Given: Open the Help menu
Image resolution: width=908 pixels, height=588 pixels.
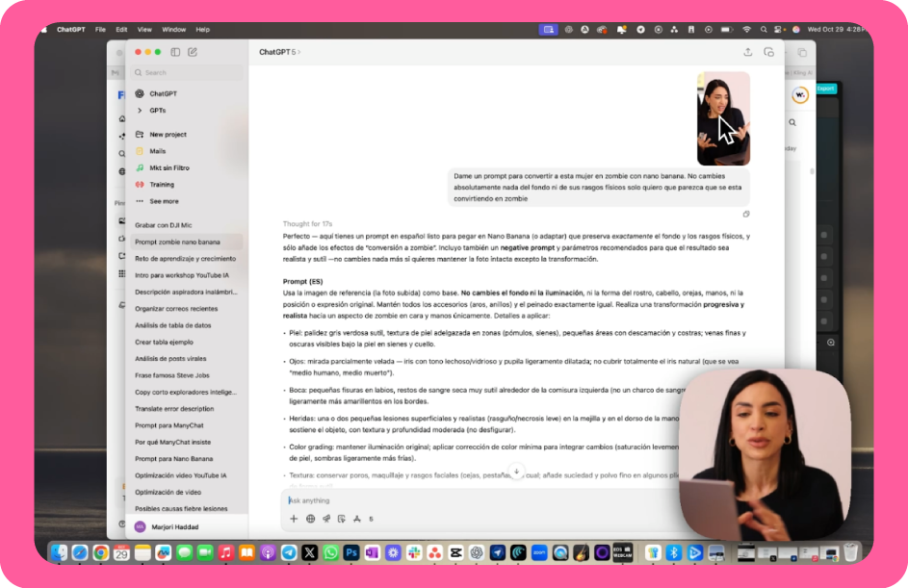Looking at the screenshot, I should tap(202, 30).
